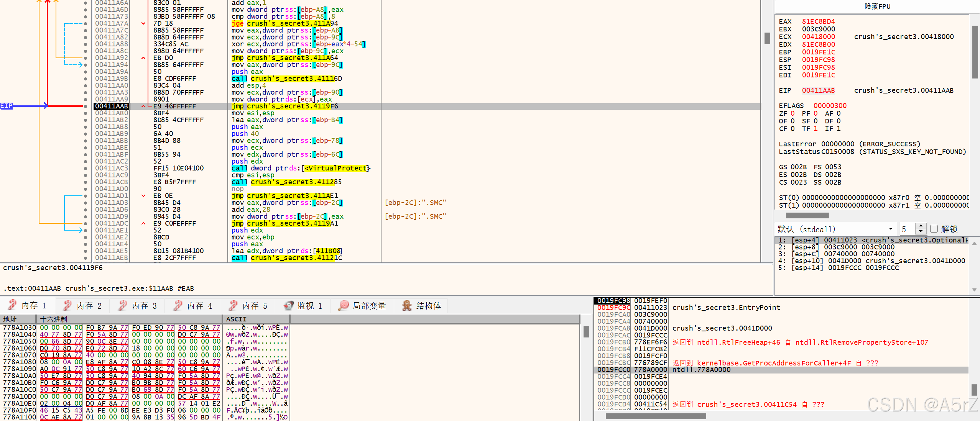Toggle breakpoint bullet at 00411AE5
The height and width of the screenshot is (421, 980).
pyautogui.click(x=86, y=251)
